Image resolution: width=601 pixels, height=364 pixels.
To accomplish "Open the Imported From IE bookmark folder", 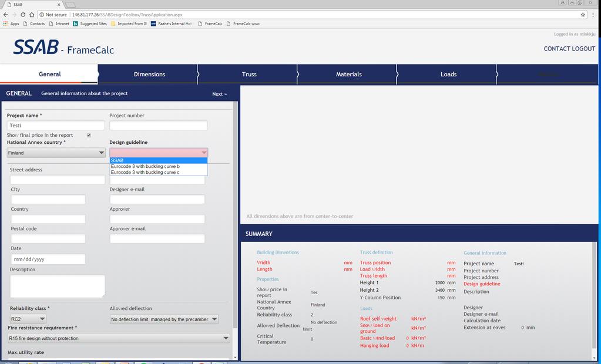I will 129,23.
